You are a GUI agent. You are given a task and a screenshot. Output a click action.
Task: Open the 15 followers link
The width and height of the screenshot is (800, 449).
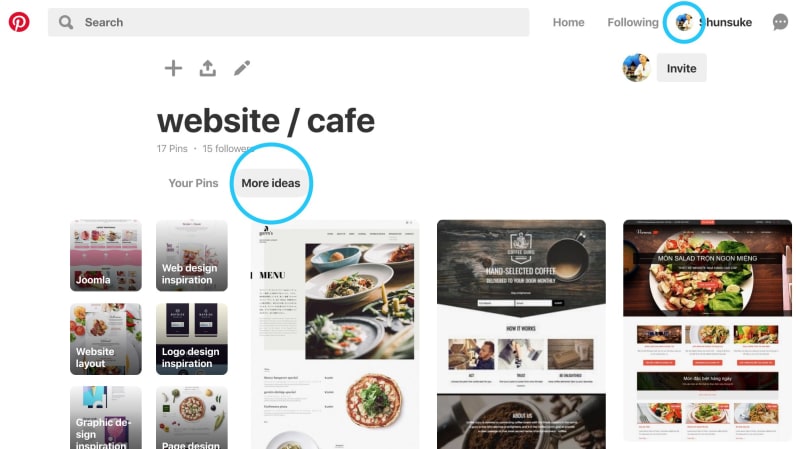(x=228, y=148)
